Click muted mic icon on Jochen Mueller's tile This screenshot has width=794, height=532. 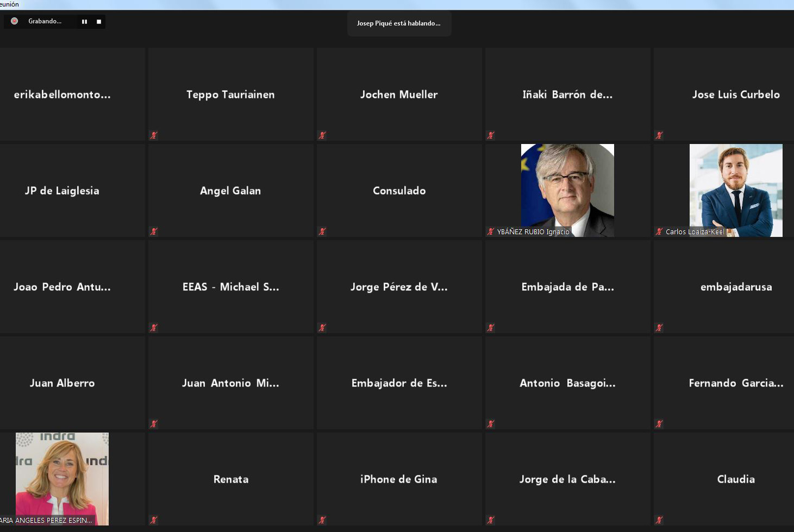[322, 135]
